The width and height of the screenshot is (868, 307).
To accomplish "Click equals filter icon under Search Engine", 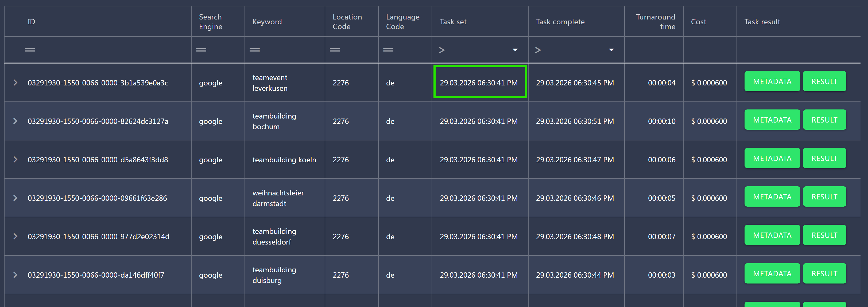I will (201, 50).
